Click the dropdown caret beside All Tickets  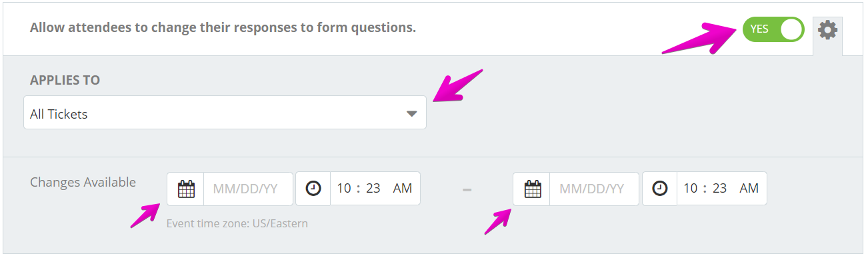coord(411,114)
